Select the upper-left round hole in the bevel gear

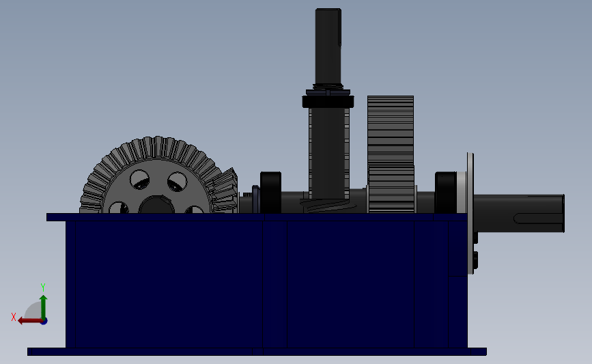[x=139, y=180]
